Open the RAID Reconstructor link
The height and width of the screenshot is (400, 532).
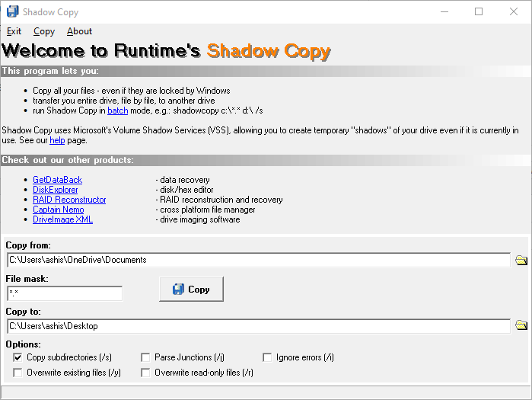pyautogui.click(x=69, y=200)
